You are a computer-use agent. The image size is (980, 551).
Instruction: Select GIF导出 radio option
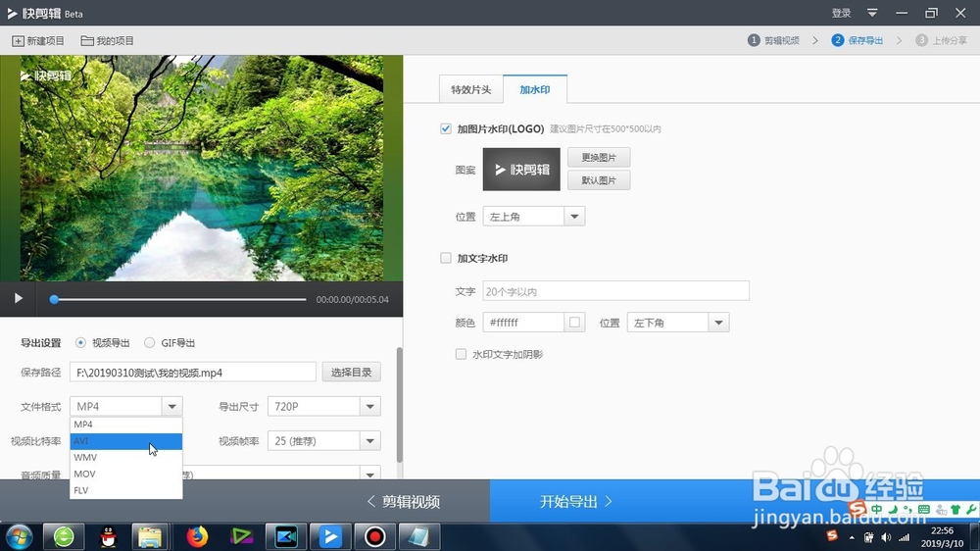[149, 343]
